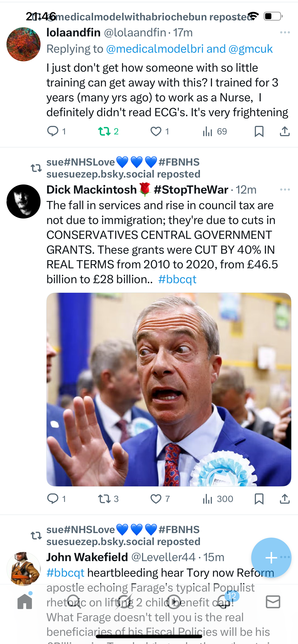Open the photo in Dick Mackintosh's tweet
Screen dimensions: 298x644
[169, 389]
